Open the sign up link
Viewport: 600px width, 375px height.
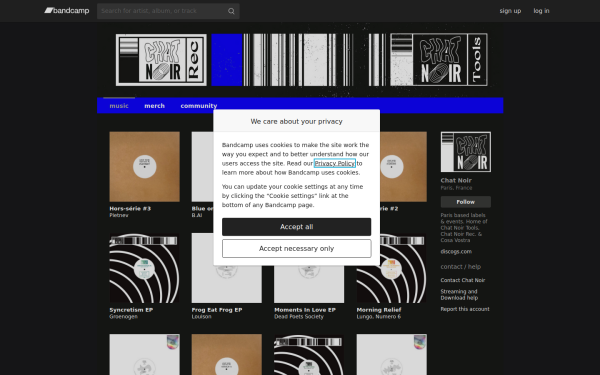coord(510,11)
